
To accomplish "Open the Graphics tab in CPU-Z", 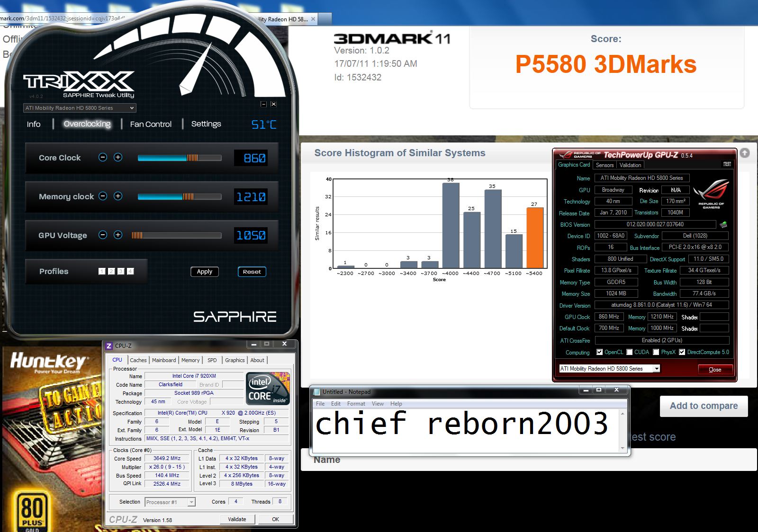I will [235, 360].
